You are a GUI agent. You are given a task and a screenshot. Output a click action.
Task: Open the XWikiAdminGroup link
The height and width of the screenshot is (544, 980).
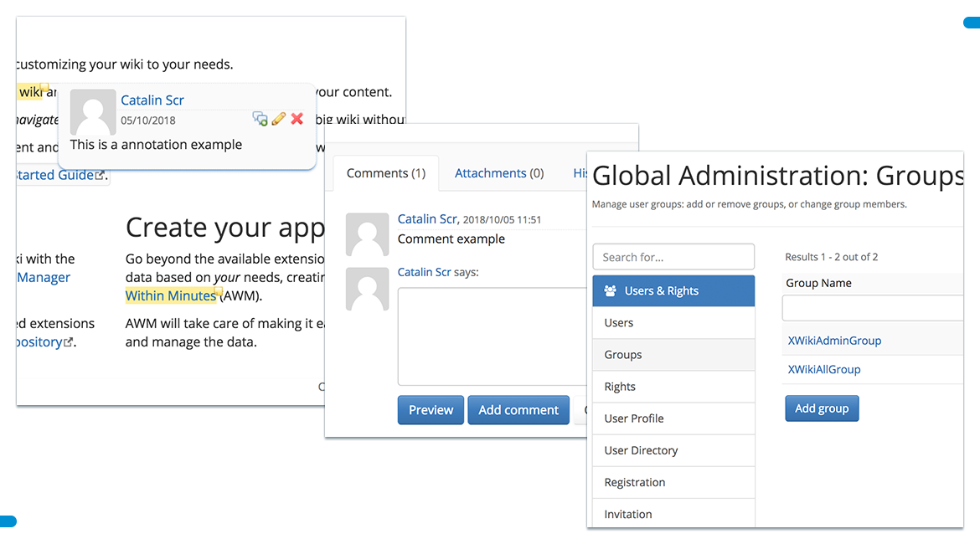834,341
